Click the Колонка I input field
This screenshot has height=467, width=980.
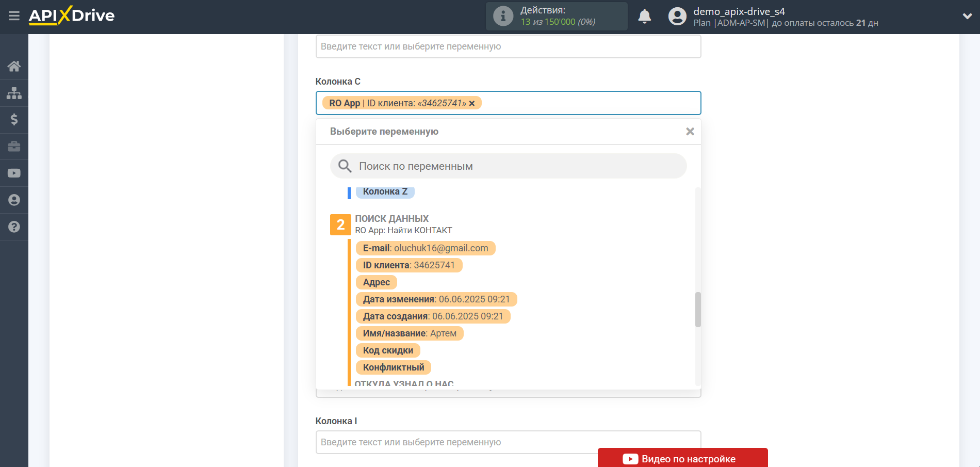(454, 442)
